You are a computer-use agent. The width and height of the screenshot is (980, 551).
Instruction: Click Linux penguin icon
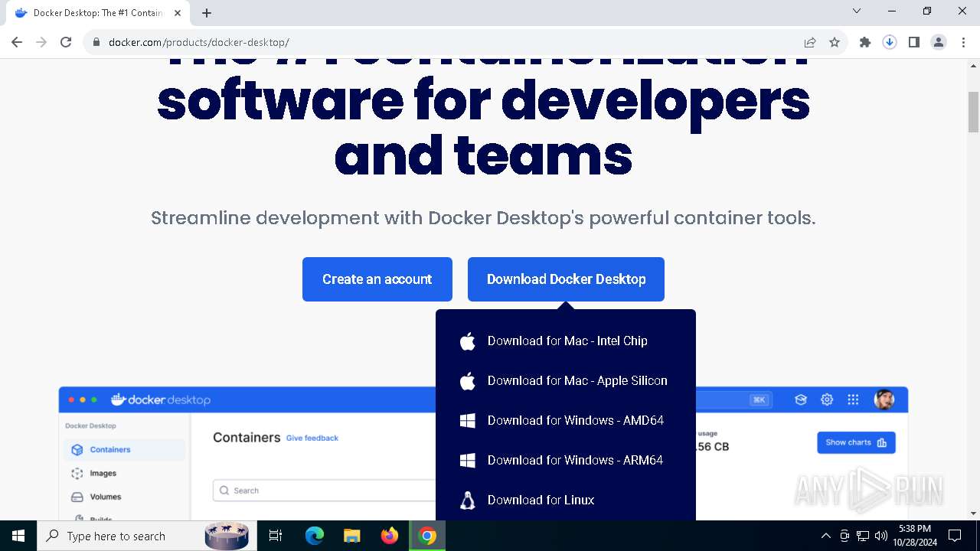[468, 500]
